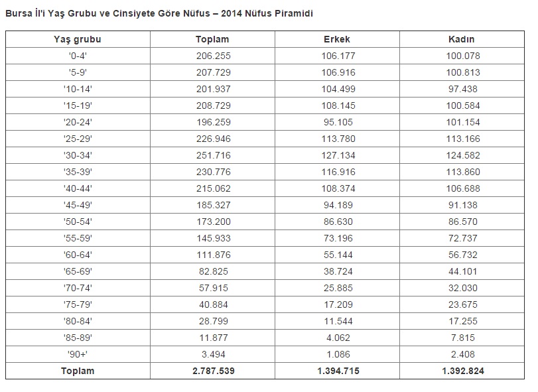Select the '65-69' age group cell
The image size is (538, 392).
[x=78, y=271]
